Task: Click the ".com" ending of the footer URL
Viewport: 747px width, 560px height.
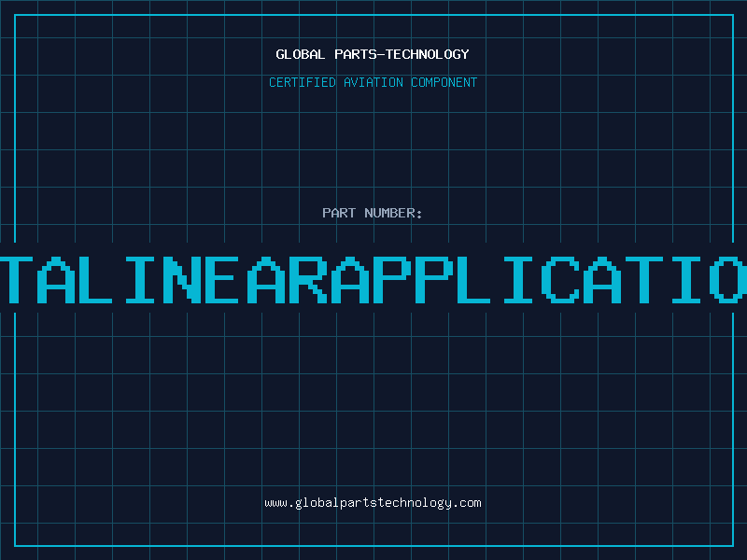Action: pyautogui.click(x=467, y=503)
